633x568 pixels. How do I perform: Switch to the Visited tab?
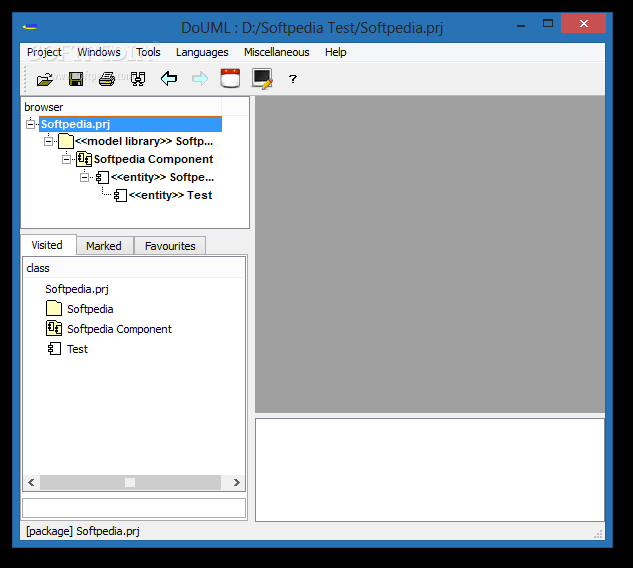[x=48, y=245]
